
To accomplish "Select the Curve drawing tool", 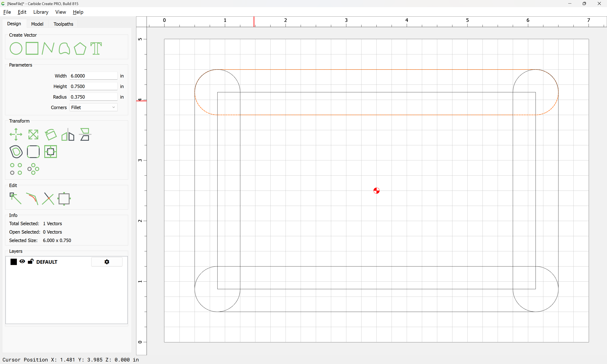I will coord(64,48).
